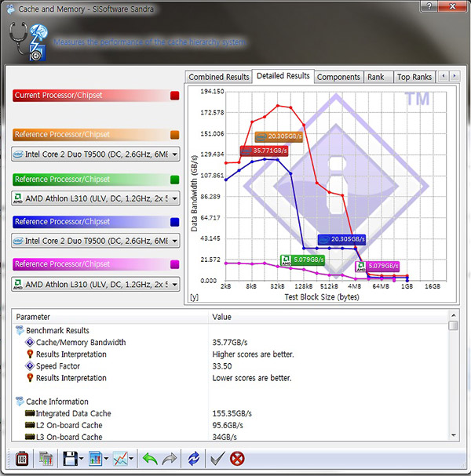Switch to Top Ranks tab
This screenshot has height=476, width=471.
click(x=414, y=77)
